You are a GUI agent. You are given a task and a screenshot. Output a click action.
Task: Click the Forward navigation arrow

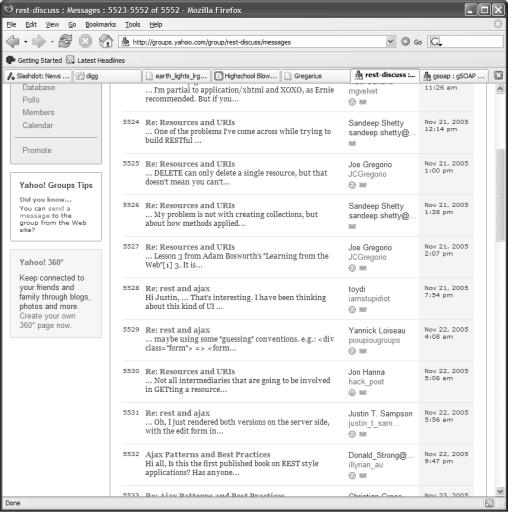(39, 42)
